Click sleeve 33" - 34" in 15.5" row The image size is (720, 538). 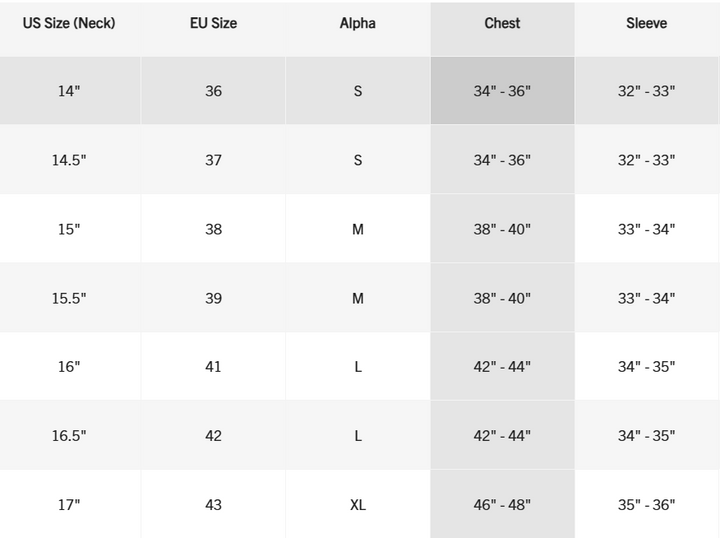click(646, 298)
